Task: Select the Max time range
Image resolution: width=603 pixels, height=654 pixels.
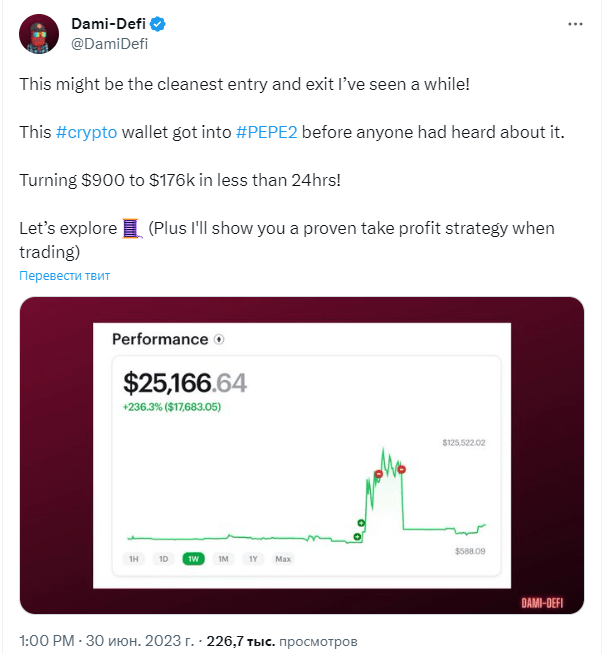Action: click(x=283, y=559)
